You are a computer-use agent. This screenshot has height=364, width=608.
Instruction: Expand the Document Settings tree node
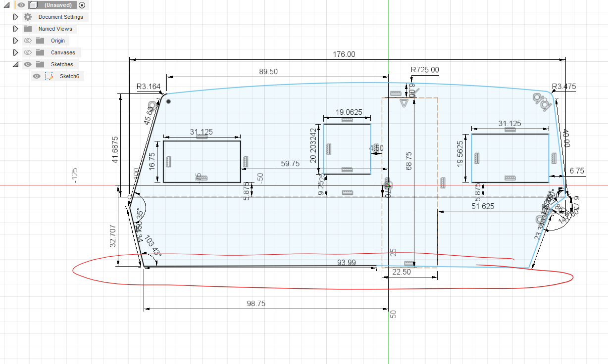pyautogui.click(x=15, y=17)
